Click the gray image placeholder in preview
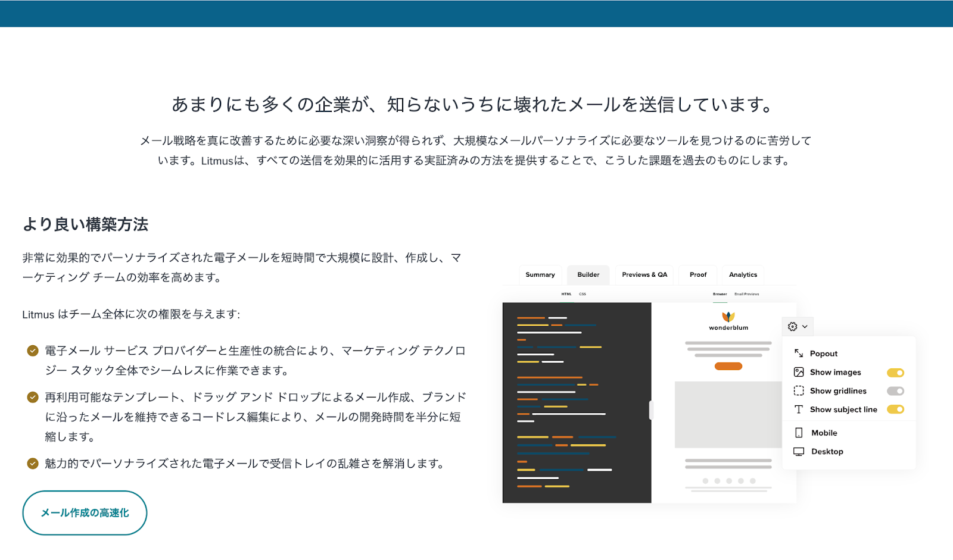 click(728, 415)
